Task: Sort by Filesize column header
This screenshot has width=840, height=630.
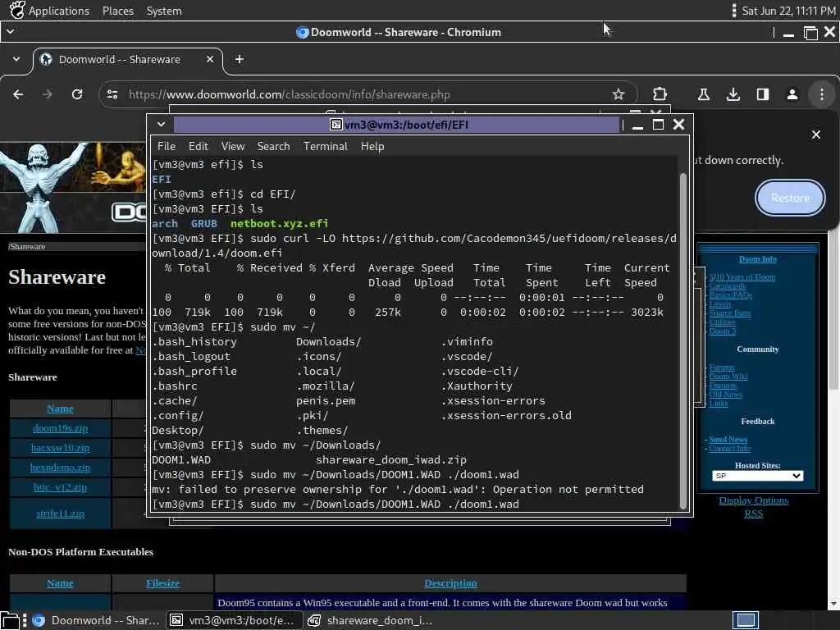Action: pos(163,583)
